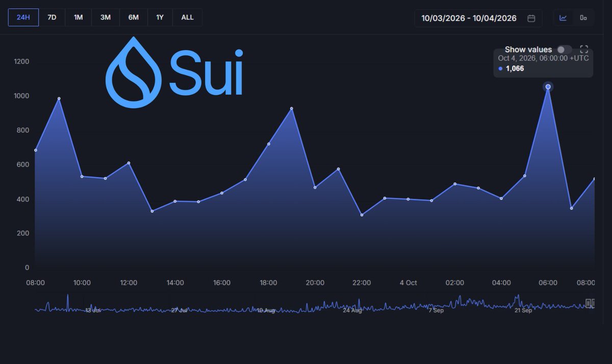612x364 pixels.
Task: Click the 09:00 peak data point near 1000
Action: [x=59, y=98]
